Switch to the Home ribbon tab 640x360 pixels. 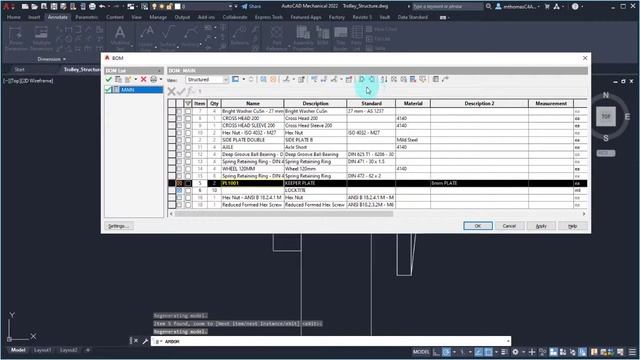13,18
